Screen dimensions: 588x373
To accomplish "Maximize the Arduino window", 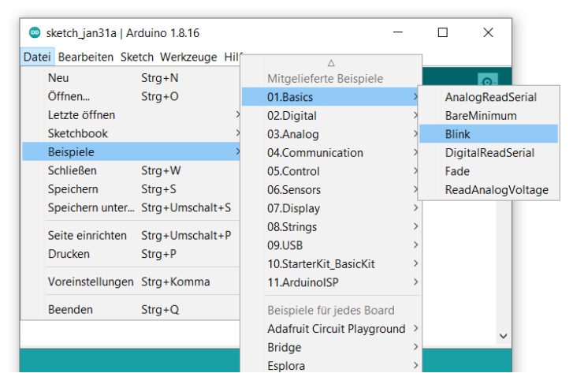I will click(x=443, y=32).
